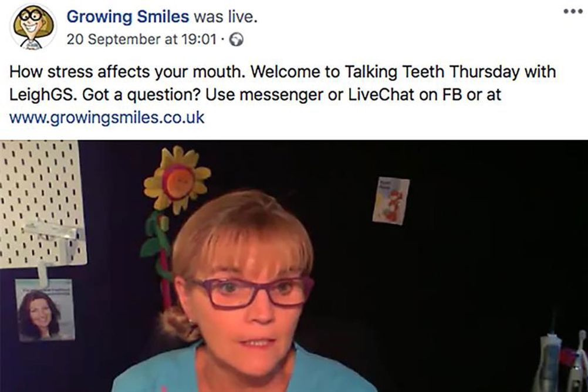Open the Growing Smiles cartoon profile avatar
Viewport: 588px width, 392px height.
[x=33, y=27]
